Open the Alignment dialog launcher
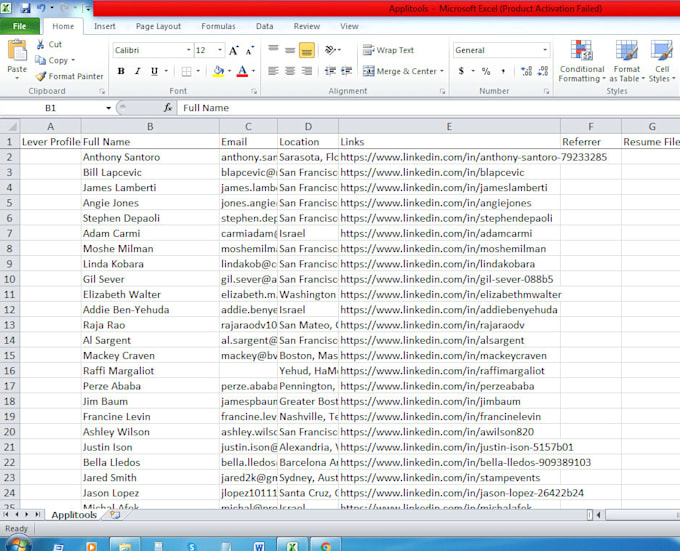The width and height of the screenshot is (680, 551). (442, 91)
